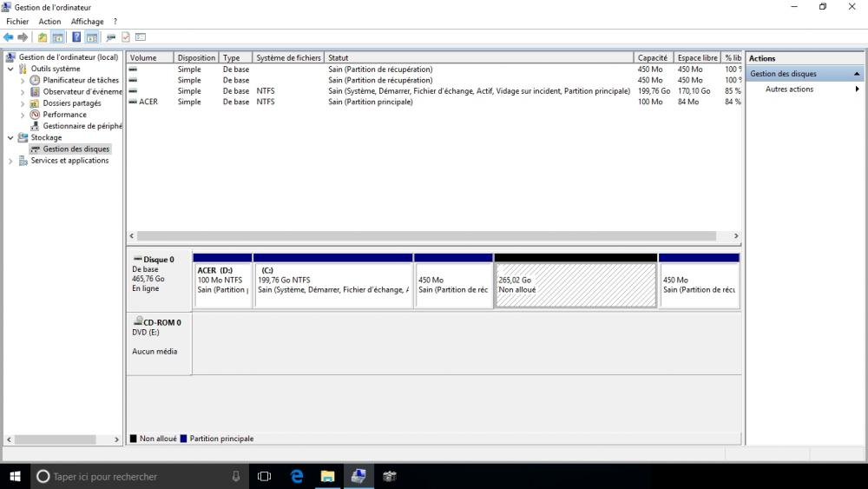
Task: Click the taskbar search box
Action: [140, 476]
